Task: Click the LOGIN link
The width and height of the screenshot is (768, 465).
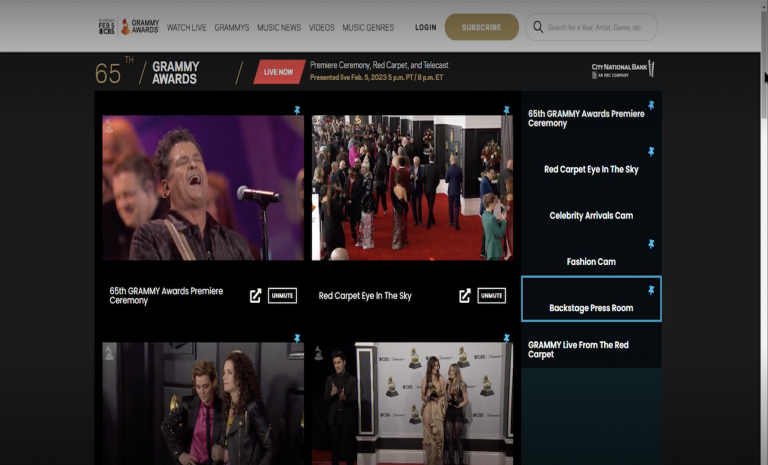Action: tap(426, 27)
